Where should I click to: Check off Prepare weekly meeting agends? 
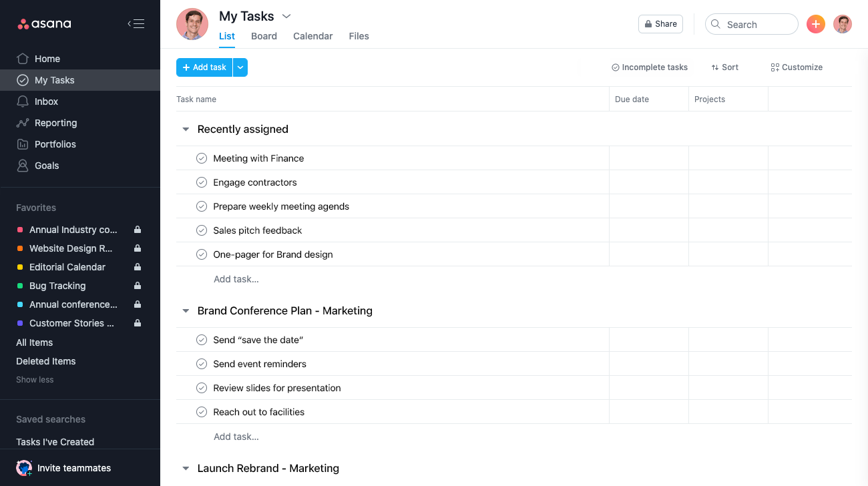point(202,206)
